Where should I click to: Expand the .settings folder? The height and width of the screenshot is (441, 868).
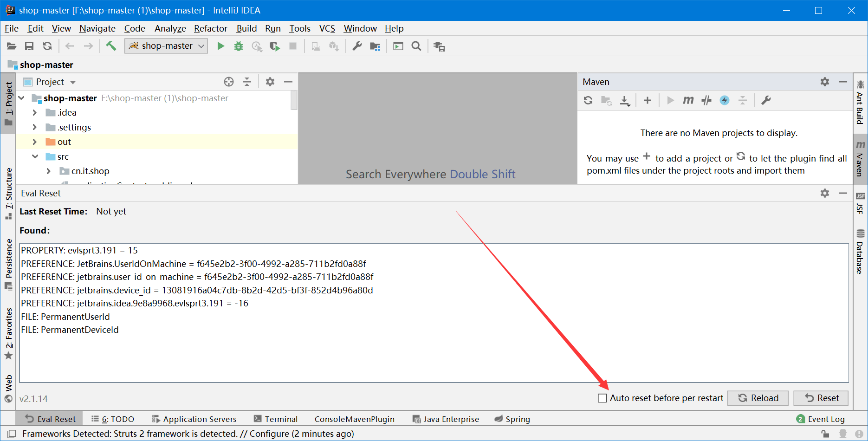point(35,127)
